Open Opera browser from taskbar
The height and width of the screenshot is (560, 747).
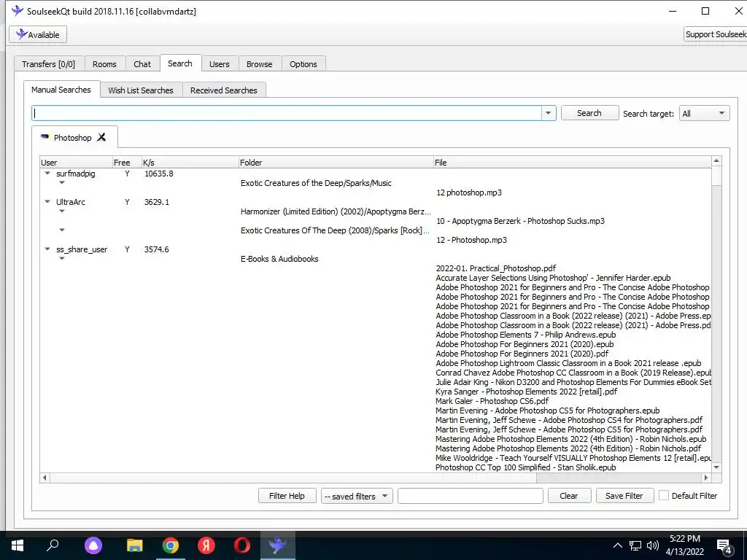coord(242,545)
